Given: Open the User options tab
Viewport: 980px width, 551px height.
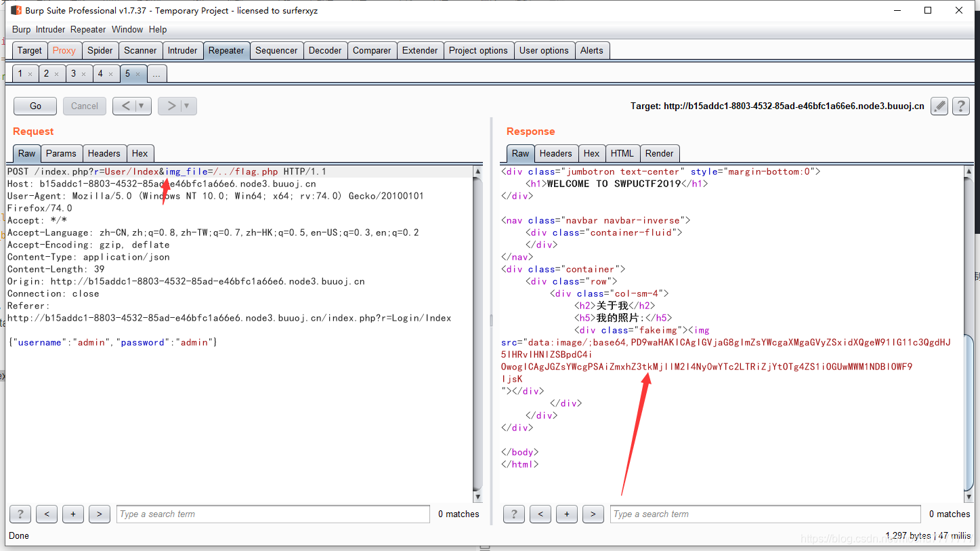Looking at the screenshot, I should (544, 50).
